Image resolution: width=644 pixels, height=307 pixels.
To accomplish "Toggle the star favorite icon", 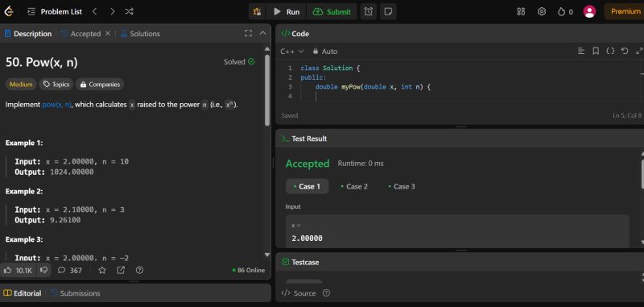I will point(102,270).
